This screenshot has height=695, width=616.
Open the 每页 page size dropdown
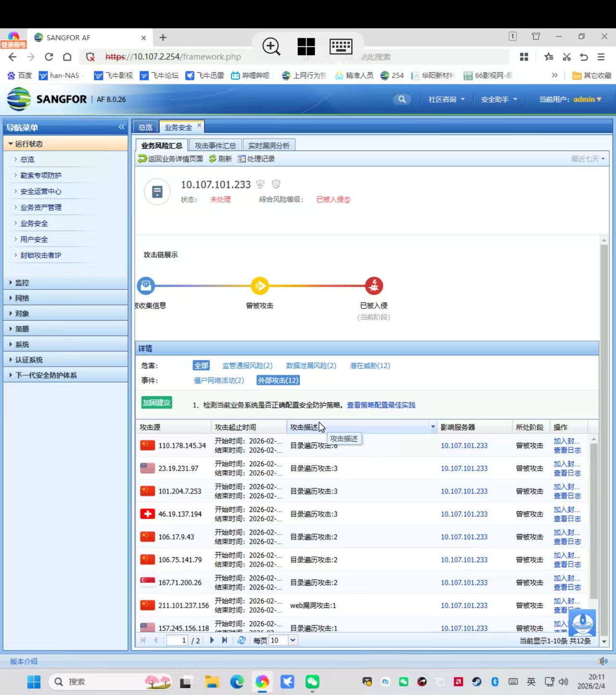293,640
